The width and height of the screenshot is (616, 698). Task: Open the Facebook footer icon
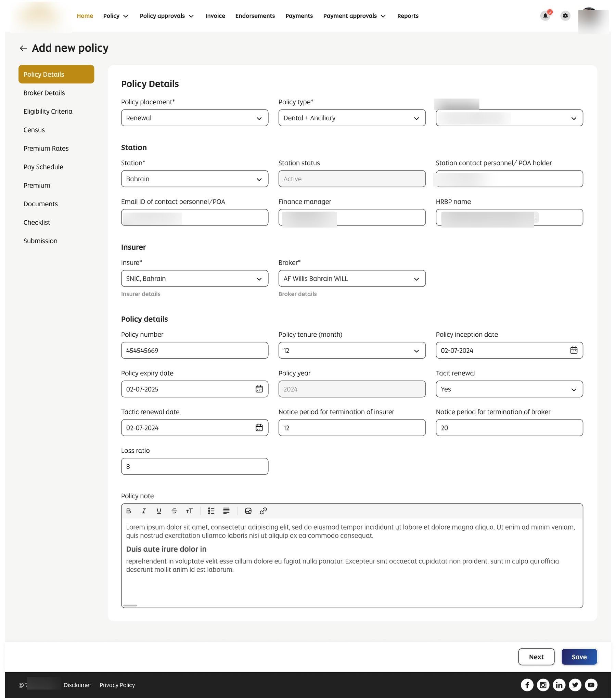tap(527, 685)
